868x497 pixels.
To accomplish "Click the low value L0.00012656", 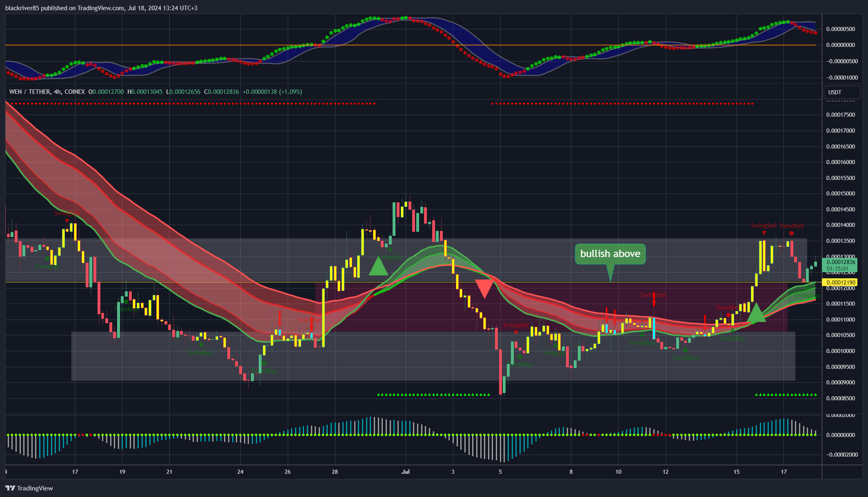I will (183, 92).
